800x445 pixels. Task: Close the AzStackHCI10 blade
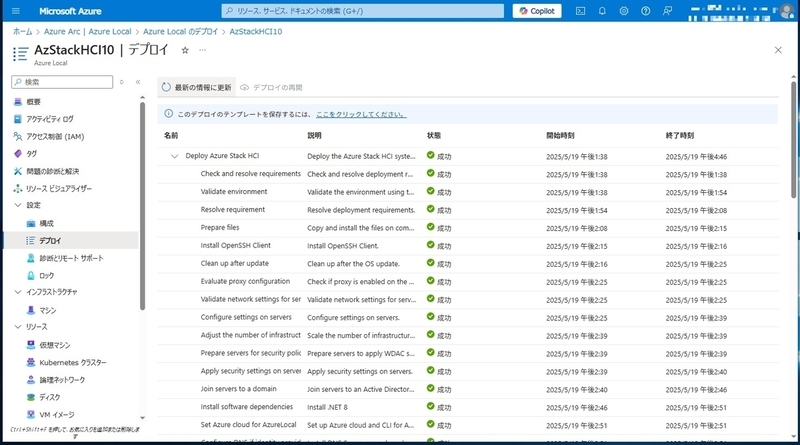click(x=778, y=50)
